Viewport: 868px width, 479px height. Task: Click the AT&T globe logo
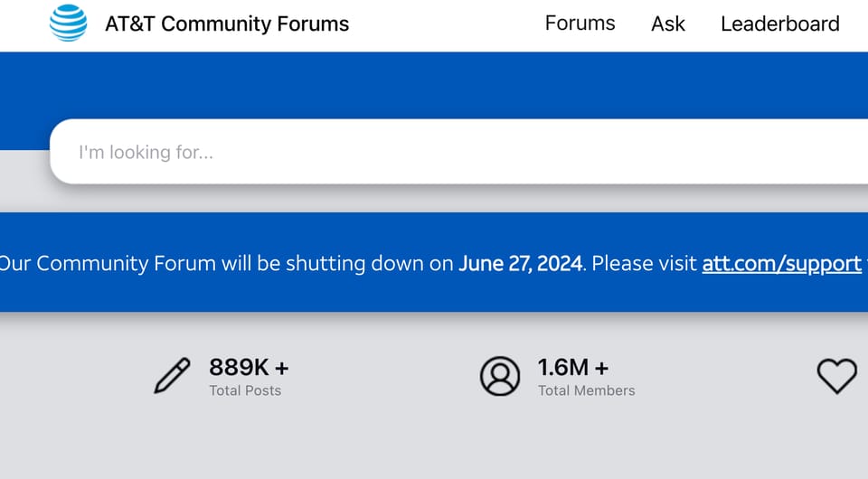click(x=68, y=23)
